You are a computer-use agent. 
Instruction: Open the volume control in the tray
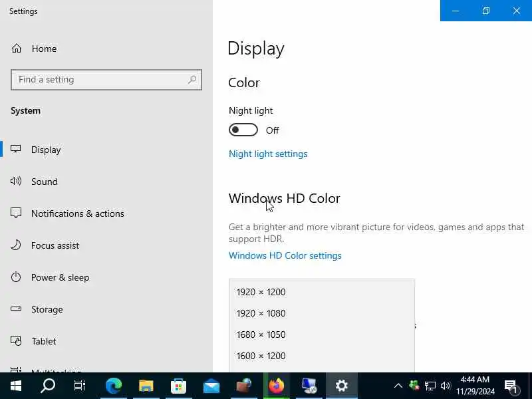pos(446,386)
